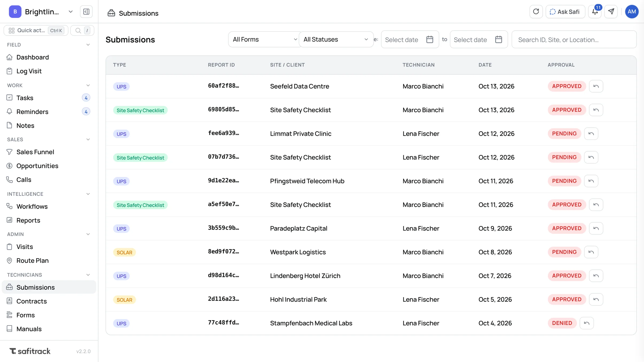Open Manuals in the sidebar
This screenshot has width=644, height=362.
(49, 329)
